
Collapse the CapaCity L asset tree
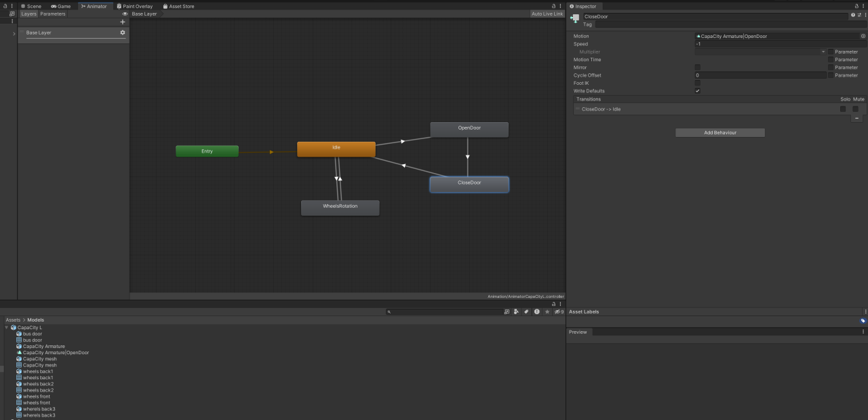click(7, 328)
